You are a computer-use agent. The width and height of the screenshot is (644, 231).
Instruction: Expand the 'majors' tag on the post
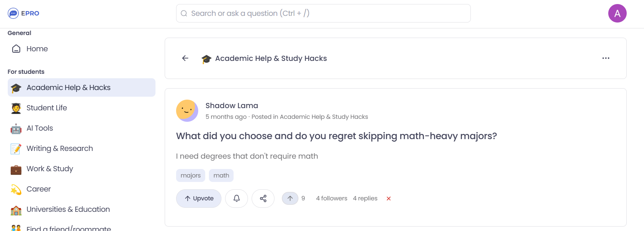pyautogui.click(x=190, y=175)
